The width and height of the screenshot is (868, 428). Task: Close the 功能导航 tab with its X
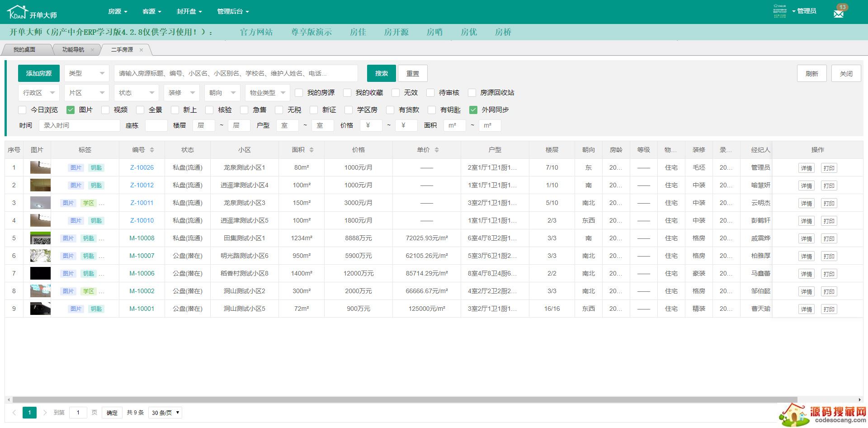[92, 50]
